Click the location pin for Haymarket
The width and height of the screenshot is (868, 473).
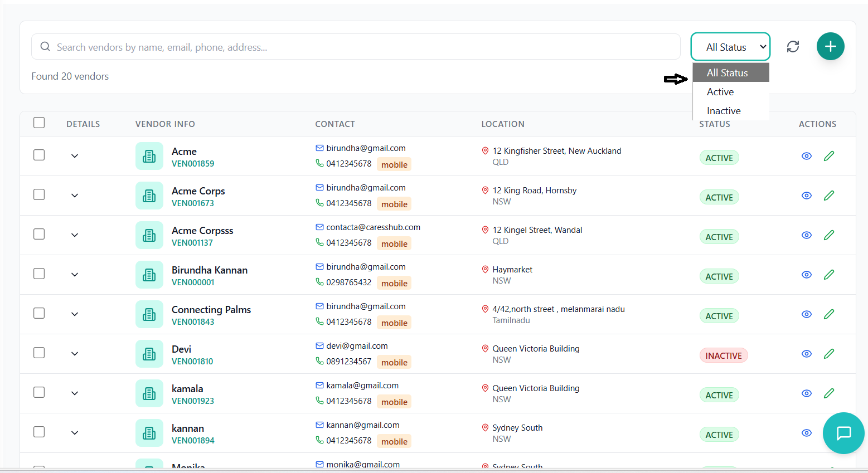(484, 269)
